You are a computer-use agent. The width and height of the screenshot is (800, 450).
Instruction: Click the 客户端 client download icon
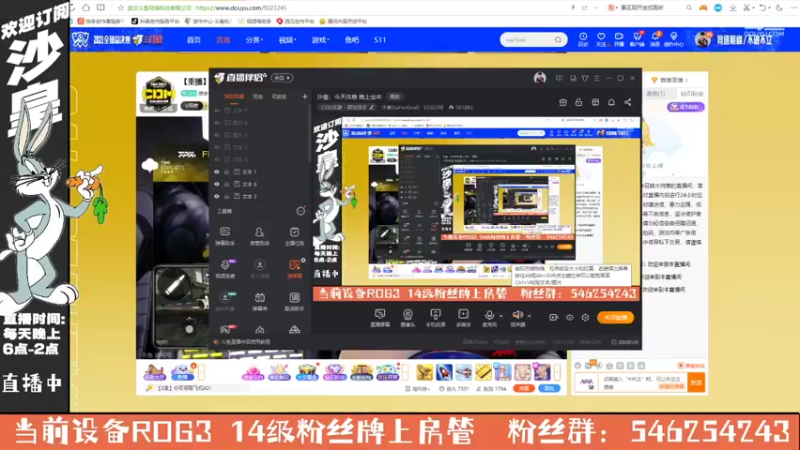click(x=637, y=39)
